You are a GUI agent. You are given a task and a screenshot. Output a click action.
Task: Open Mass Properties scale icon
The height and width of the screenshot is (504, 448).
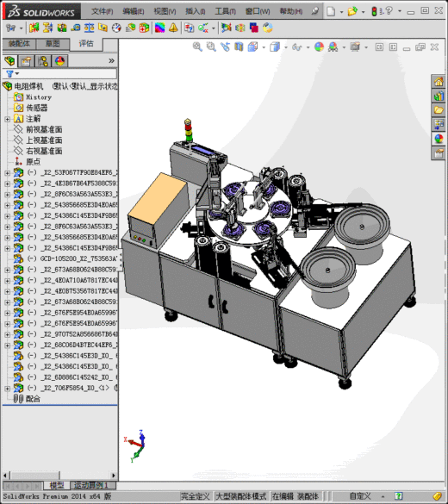pos(89,28)
